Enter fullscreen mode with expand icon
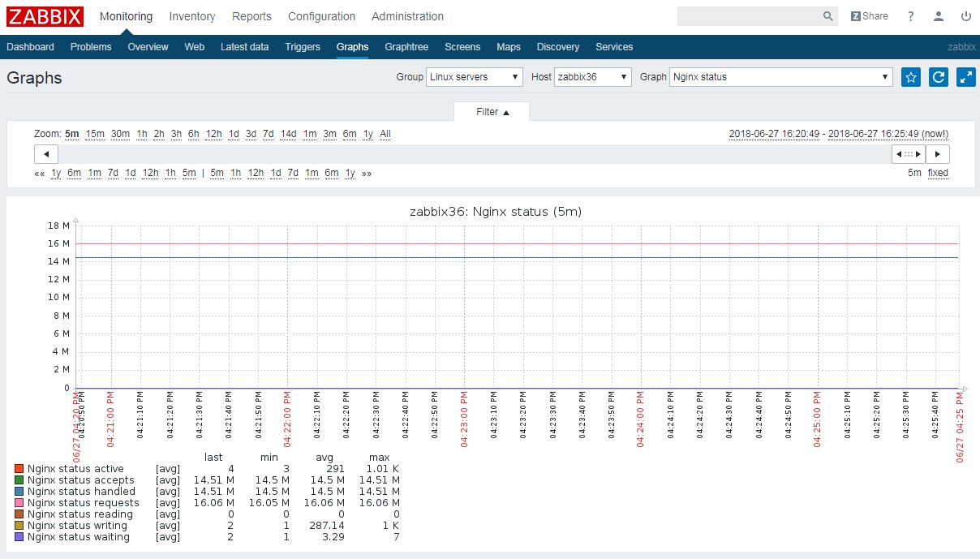Screen dimensions: 980x559 (x=966, y=77)
